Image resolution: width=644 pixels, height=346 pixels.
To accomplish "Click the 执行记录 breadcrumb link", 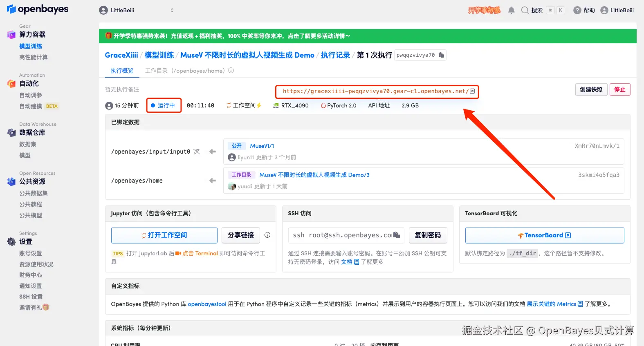I will [335, 55].
